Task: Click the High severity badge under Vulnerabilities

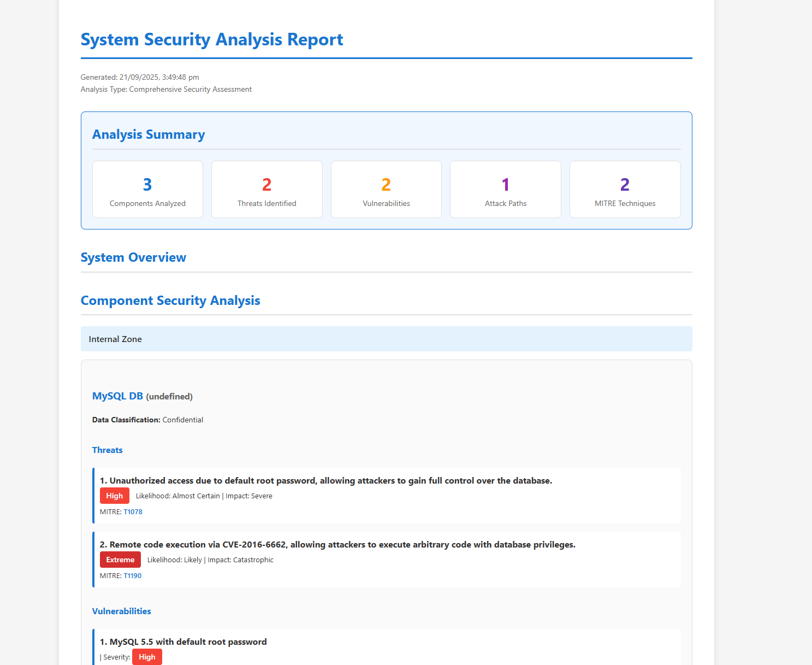Action: [146, 657]
